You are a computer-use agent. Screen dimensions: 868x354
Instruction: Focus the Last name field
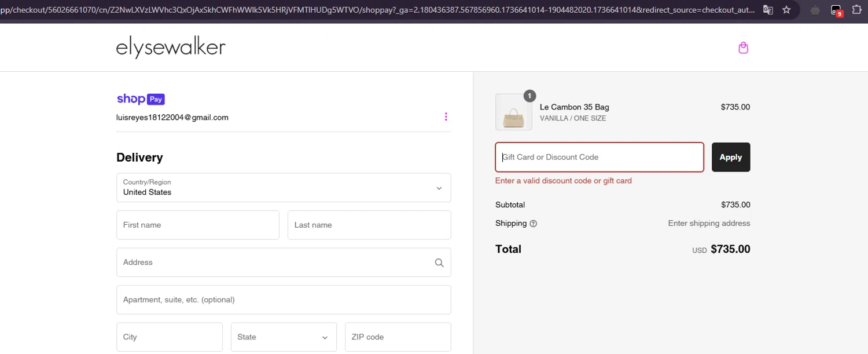(369, 225)
